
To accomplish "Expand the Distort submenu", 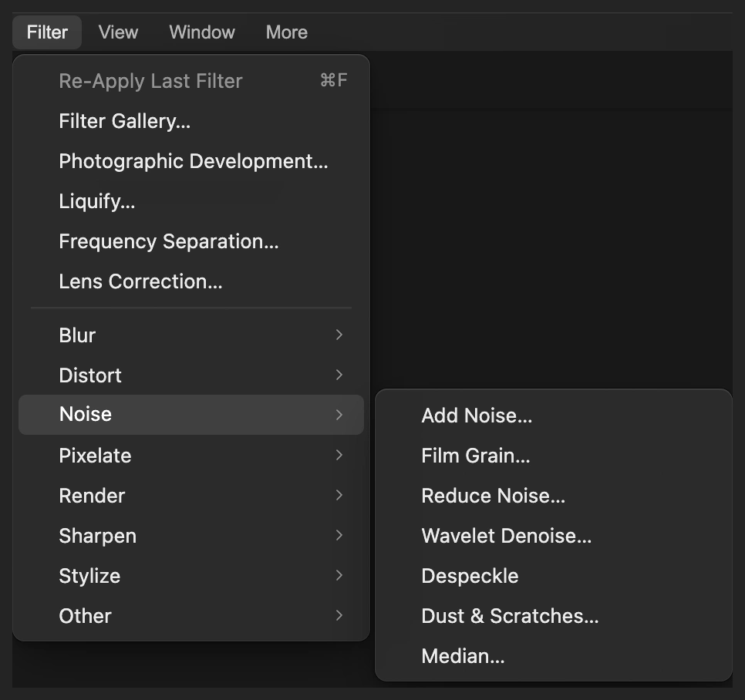I will pyautogui.click(x=191, y=375).
